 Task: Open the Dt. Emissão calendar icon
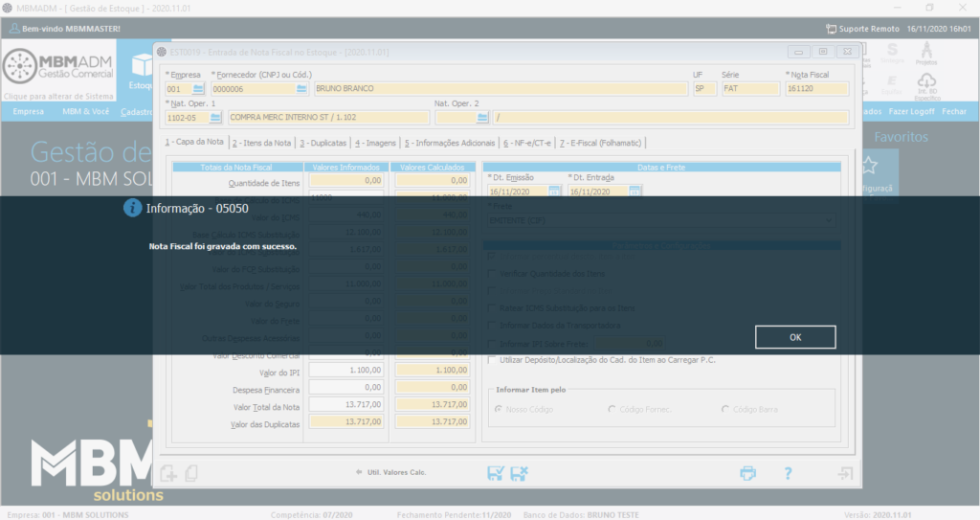[x=554, y=191]
